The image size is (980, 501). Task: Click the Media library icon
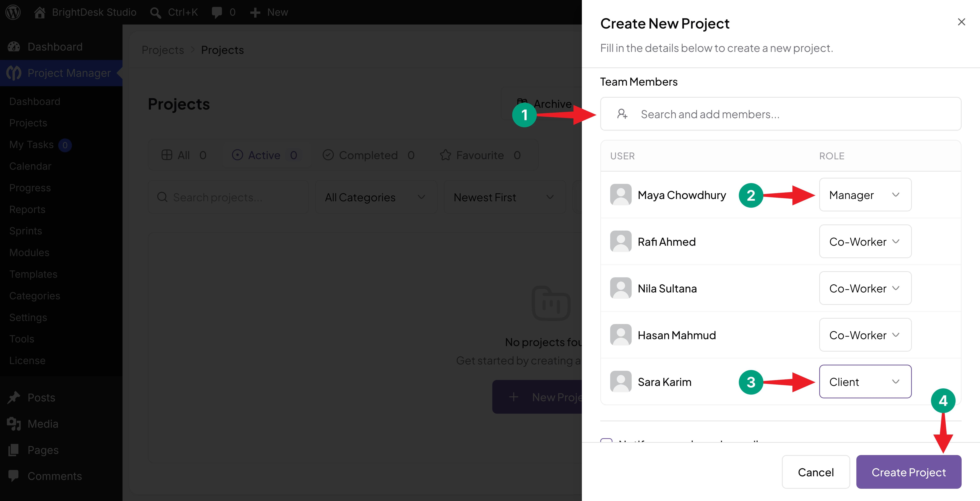[x=14, y=424]
